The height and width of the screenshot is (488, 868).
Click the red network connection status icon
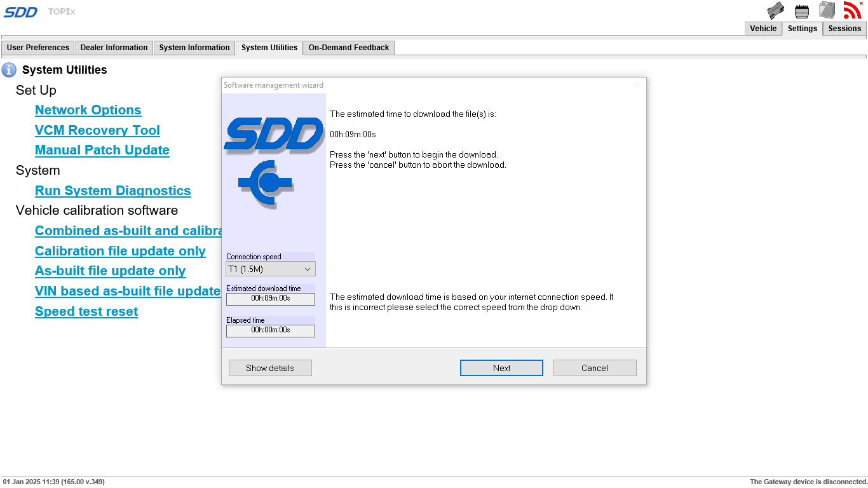pyautogui.click(x=852, y=10)
